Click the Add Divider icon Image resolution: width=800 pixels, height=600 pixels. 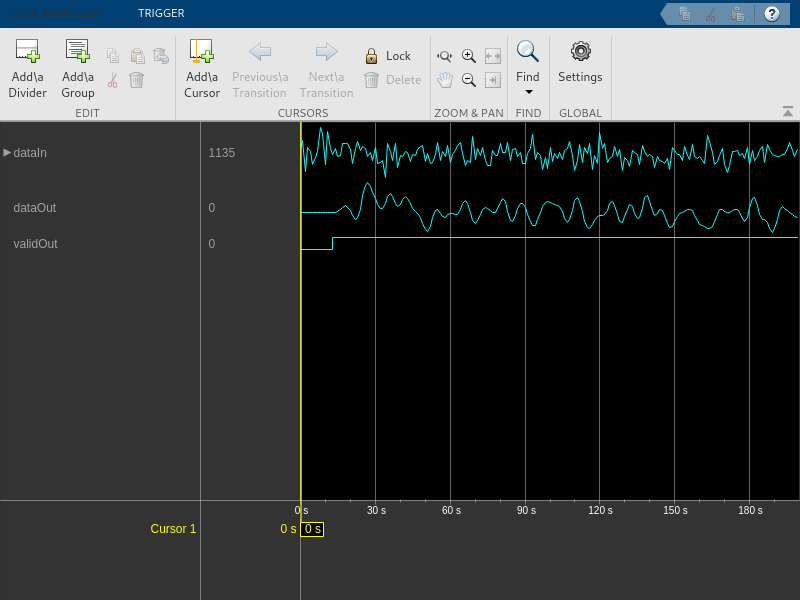[x=27, y=51]
